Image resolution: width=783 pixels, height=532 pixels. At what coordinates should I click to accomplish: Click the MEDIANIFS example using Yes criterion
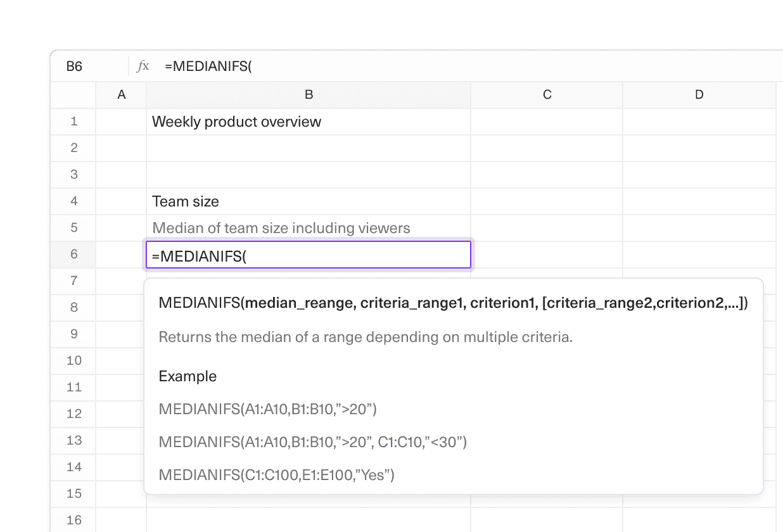276,474
